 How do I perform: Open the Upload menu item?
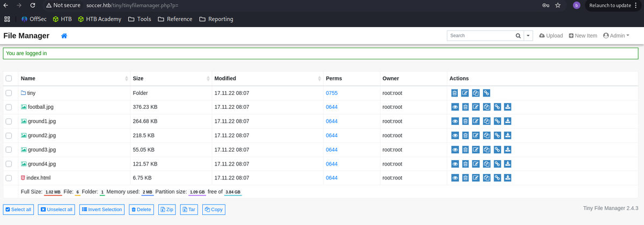pos(551,36)
